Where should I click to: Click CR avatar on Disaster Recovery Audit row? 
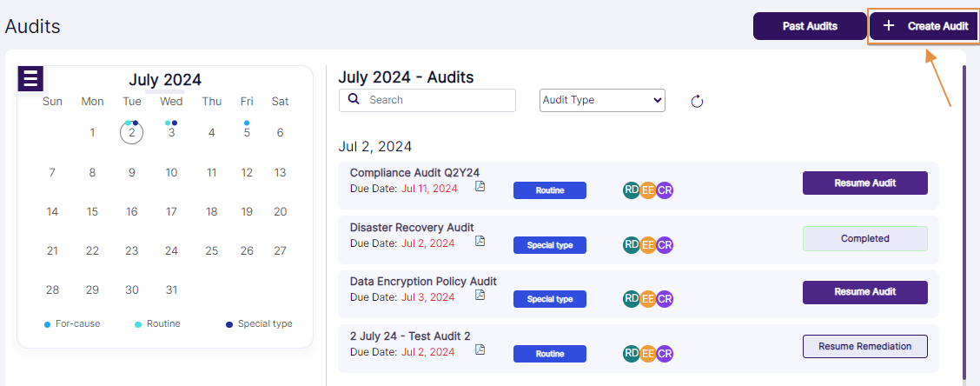(x=665, y=245)
